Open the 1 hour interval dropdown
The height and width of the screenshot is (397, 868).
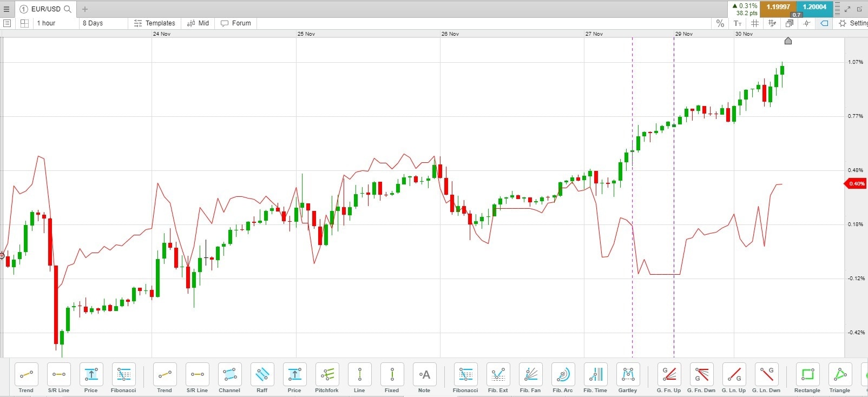55,23
